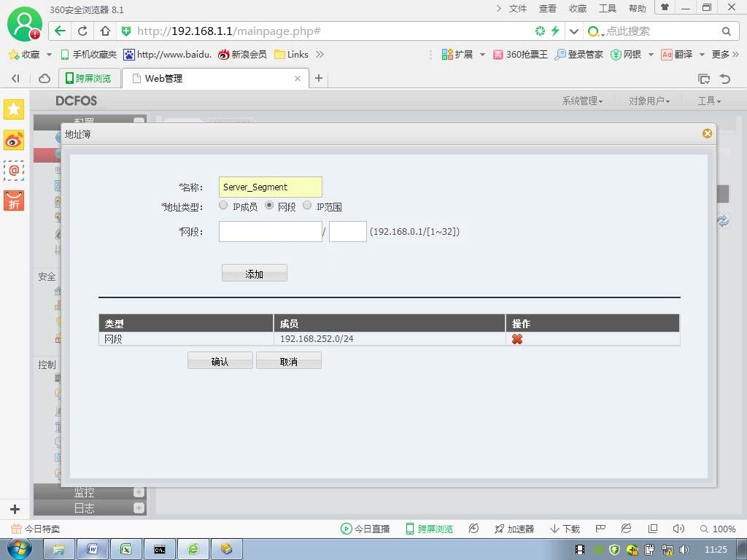
Task: Click the browser back arrow button
Action: (x=60, y=31)
